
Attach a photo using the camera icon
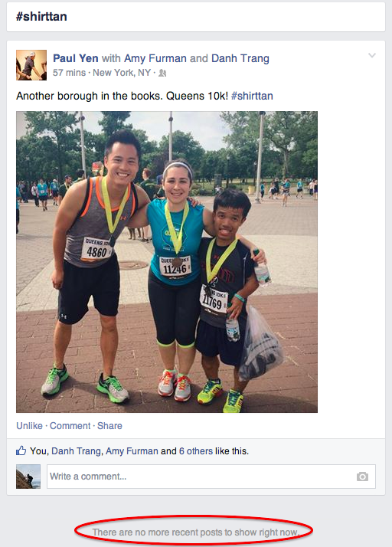click(x=362, y=477)
